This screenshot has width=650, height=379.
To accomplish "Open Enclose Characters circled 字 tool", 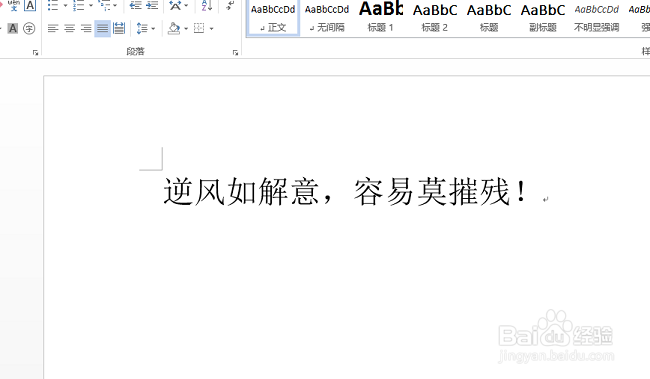I will click(29, 29).
